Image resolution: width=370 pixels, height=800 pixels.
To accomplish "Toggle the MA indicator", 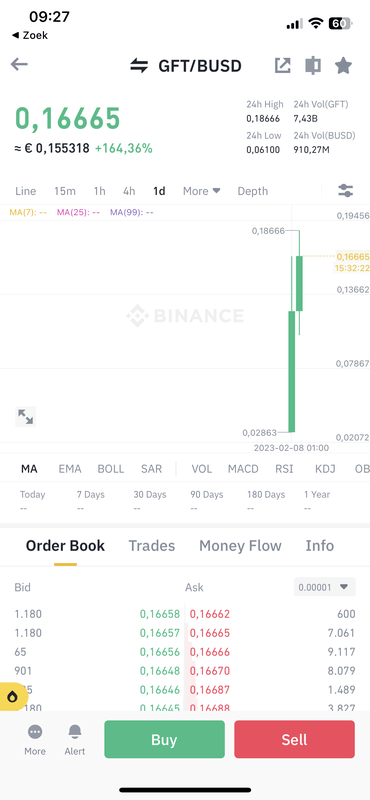I will coord(29,469).
